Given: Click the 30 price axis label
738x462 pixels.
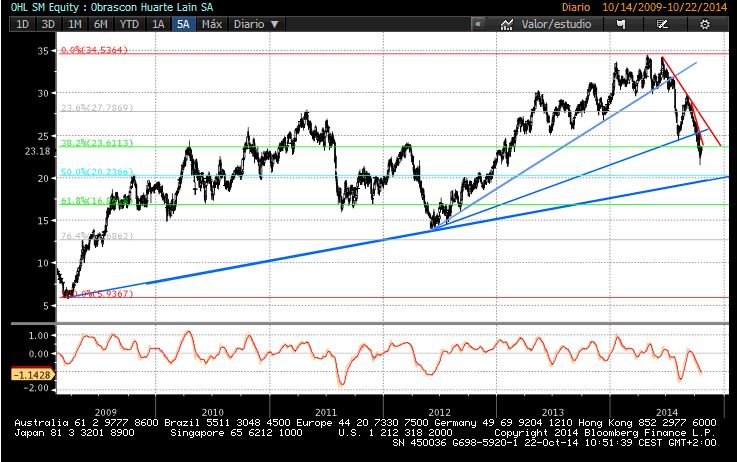Looking at the screenshot, I should coord(43,93).
